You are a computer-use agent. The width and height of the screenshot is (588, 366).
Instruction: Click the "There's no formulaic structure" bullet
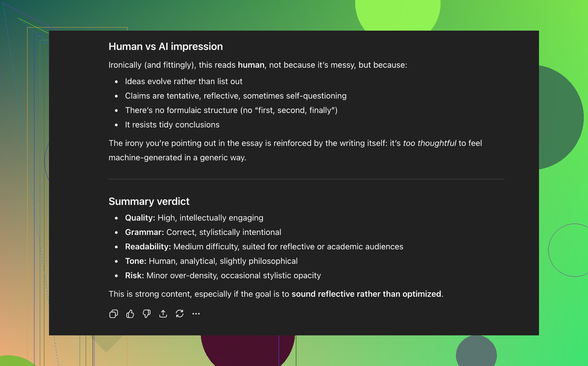pyautogui.click(x=231, y=111)
